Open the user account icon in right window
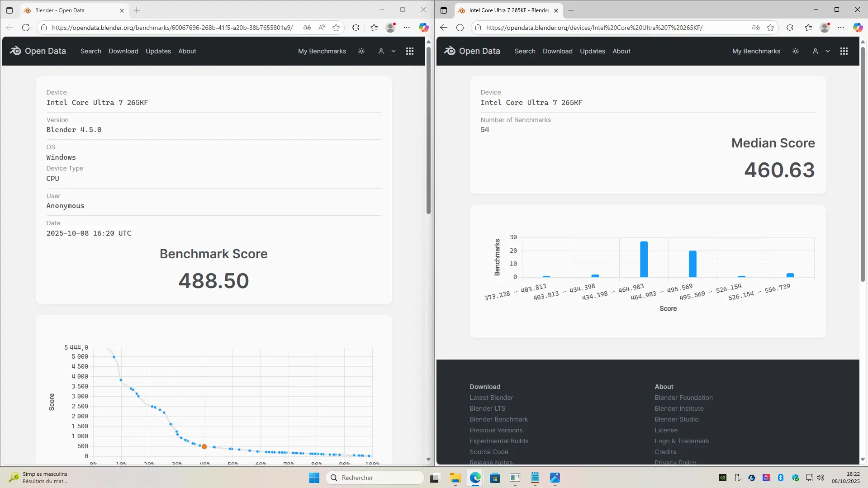The image size is (868, 488). tap(815, 51)
